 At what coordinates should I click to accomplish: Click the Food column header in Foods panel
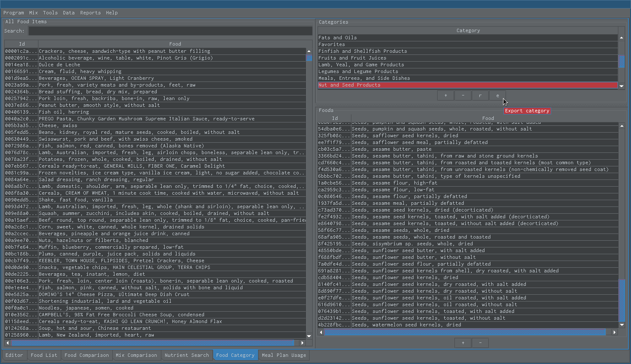[x=488, y=118]
